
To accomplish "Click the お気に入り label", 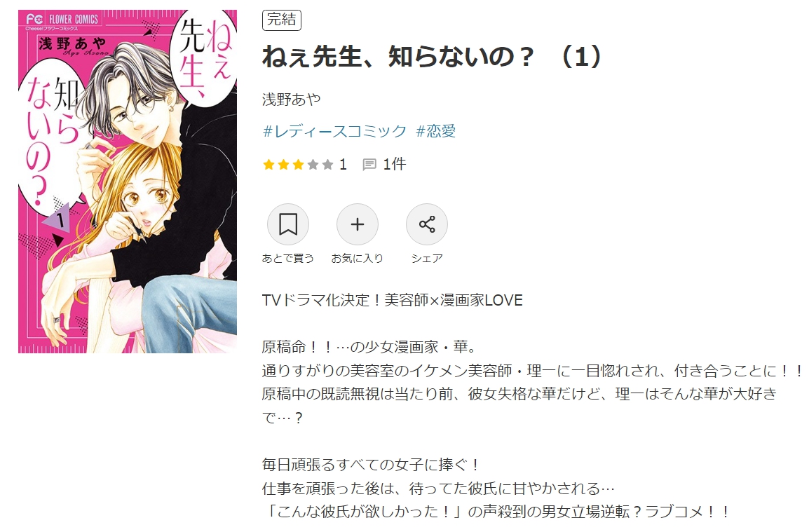I will (x=358, y=258).
